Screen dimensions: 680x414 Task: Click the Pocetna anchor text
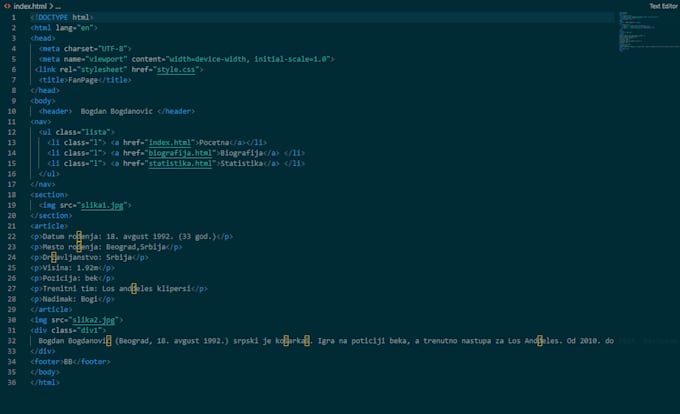(x=214, y=143)
